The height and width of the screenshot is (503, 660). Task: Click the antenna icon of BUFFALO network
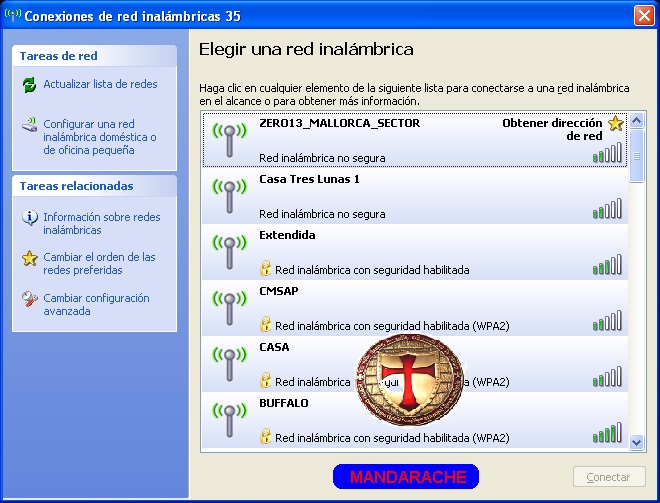coord(229,419)
